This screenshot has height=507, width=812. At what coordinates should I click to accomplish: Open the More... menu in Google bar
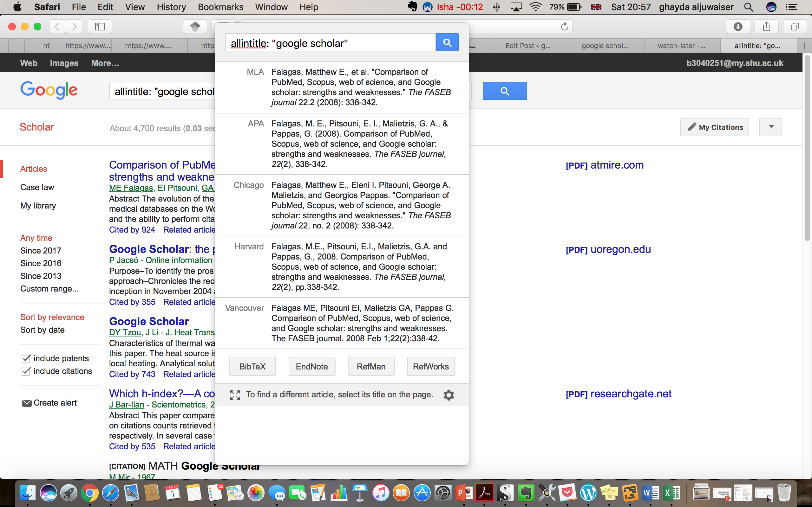click(105, 63)
